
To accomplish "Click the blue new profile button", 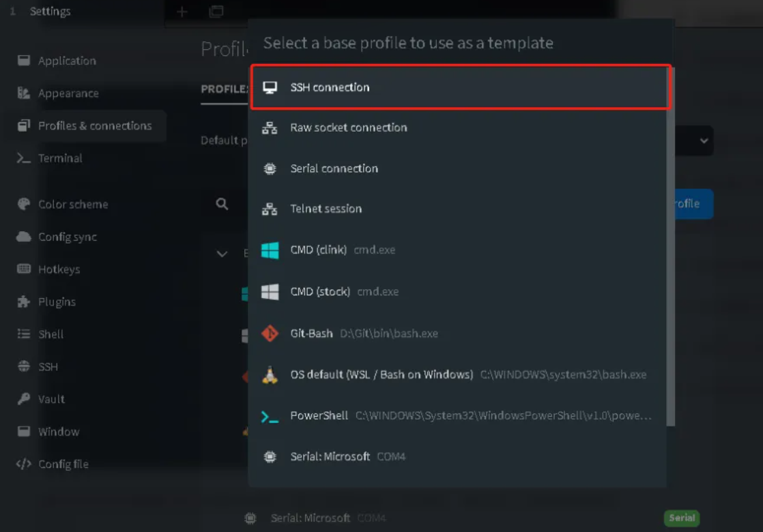I will (693, 204).
